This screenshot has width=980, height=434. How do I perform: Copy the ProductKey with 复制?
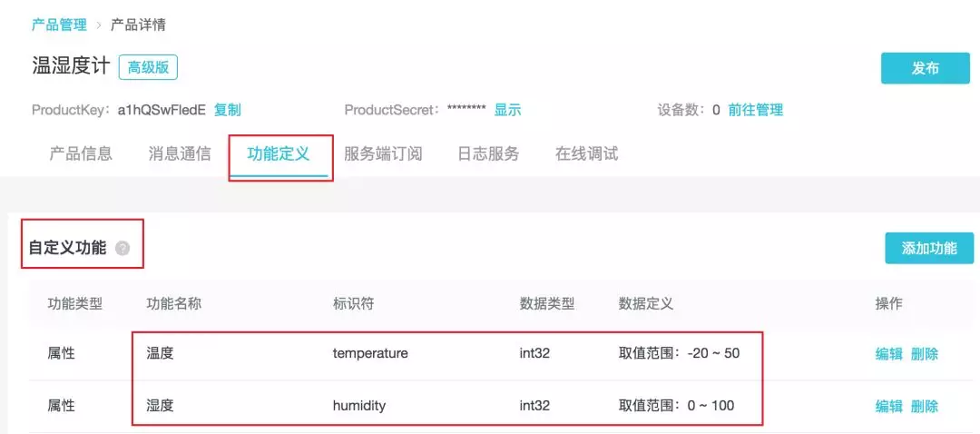(228, 110)
